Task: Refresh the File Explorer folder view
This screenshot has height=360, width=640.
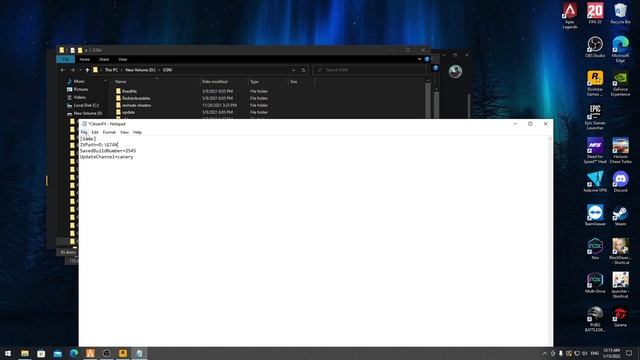Action: point(303,70)
